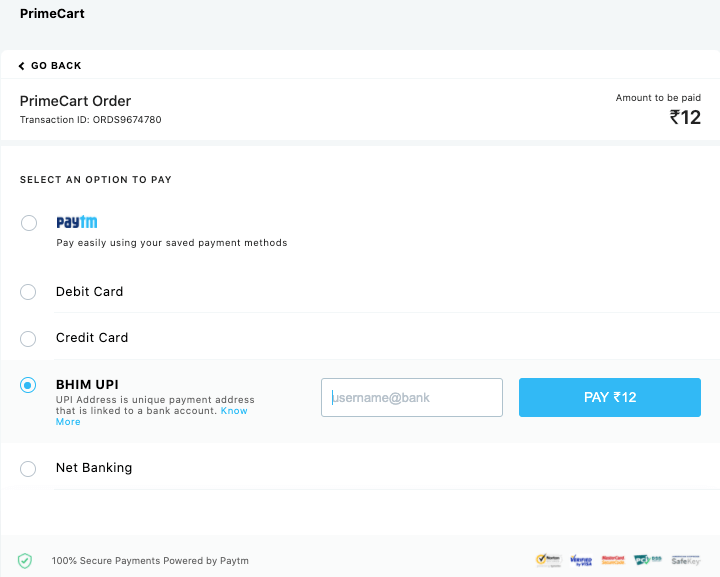Click the Debit Card option label
720x577 pixels.
[90, 292]
